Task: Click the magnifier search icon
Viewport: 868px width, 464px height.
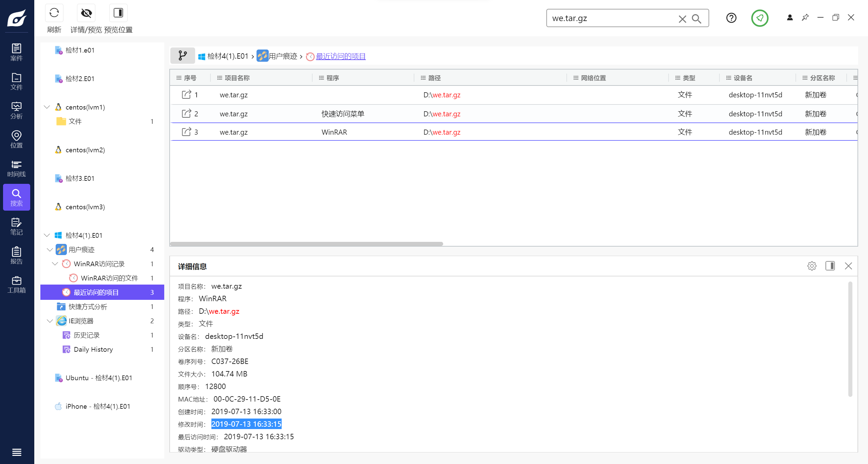Action: click(x=696, y=19)
